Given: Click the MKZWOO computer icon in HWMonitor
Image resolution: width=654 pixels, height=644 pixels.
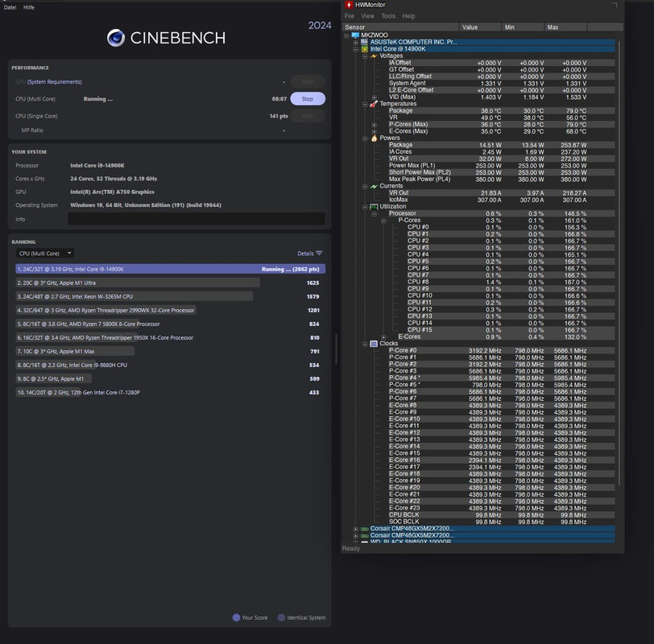Looking at the screenshot, I should pyautogui.click(x=355, y=35).
